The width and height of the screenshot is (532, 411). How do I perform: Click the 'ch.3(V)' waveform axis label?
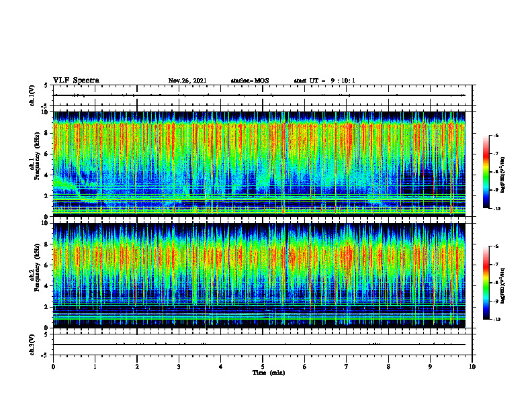click(32, 345)
